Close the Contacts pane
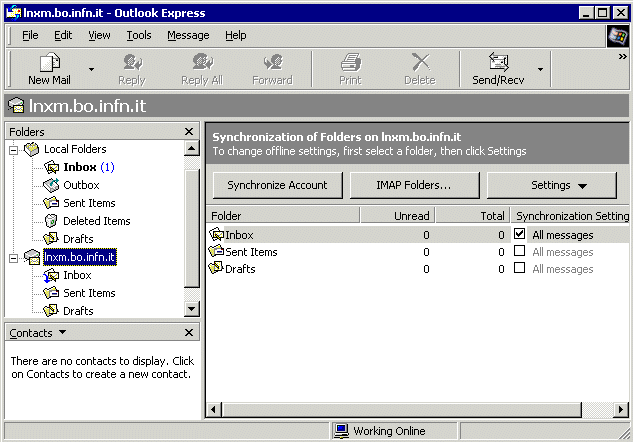Viewport: 633px width, 442px height. (x=189, y=333)
